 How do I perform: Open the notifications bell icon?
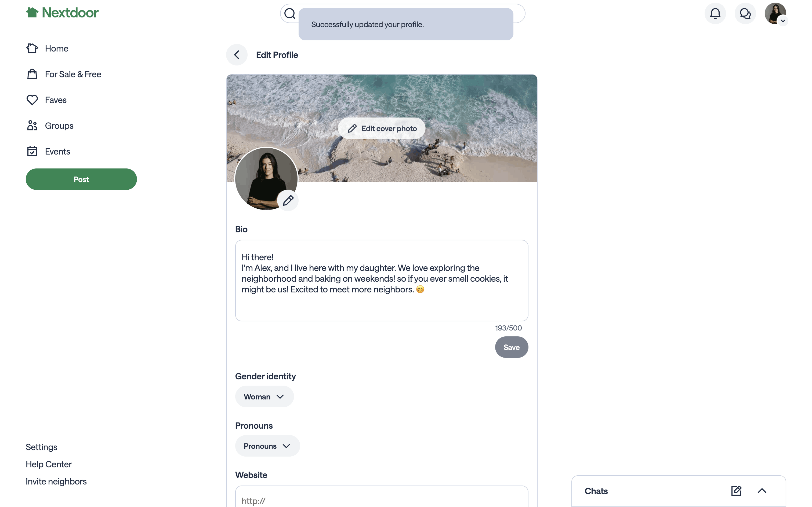pos(715,13)
